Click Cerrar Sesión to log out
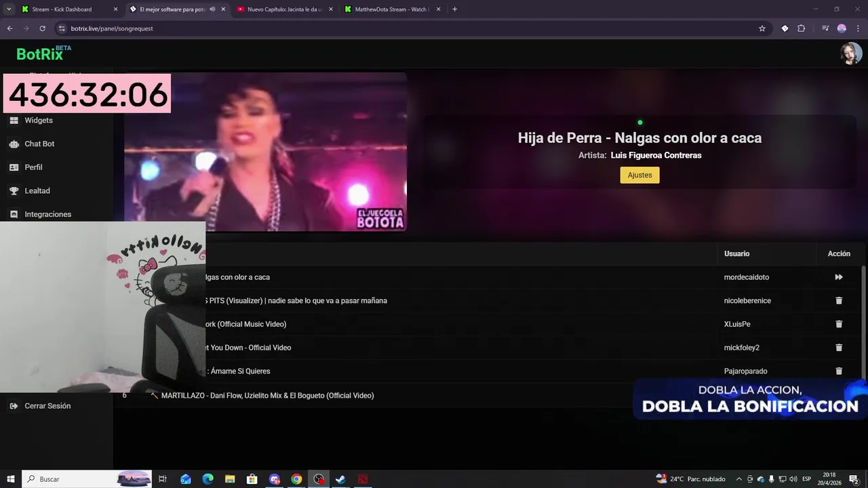The width and height of the screenshot is (868, 488). tap(47, 406)
